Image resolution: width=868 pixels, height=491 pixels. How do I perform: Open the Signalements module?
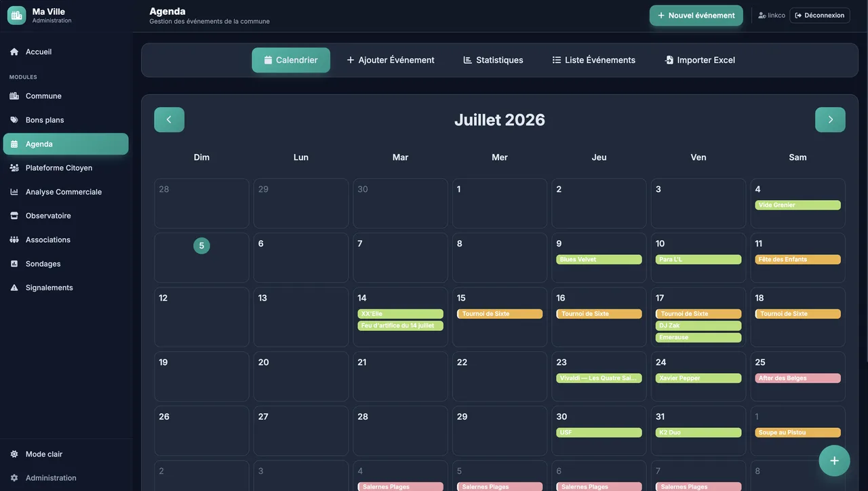click(x=66, y=288)
